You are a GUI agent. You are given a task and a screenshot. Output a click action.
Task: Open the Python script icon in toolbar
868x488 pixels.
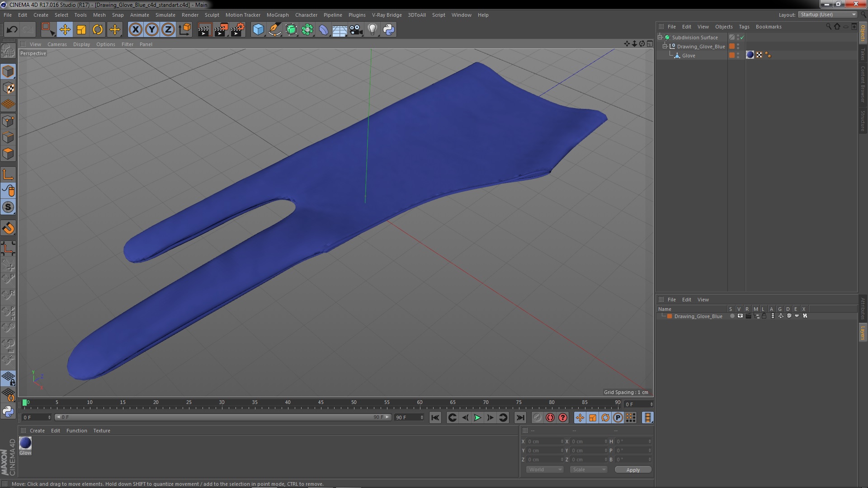tap(389, 30)
